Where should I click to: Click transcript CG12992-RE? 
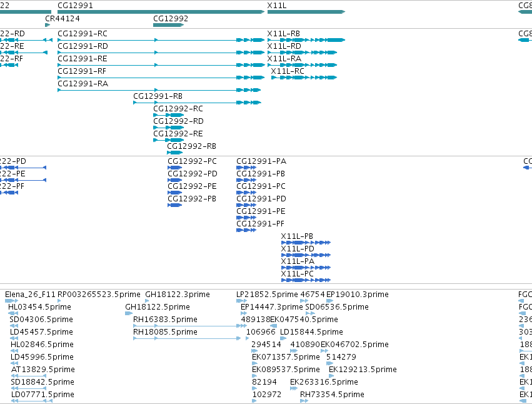click(168, 140)
